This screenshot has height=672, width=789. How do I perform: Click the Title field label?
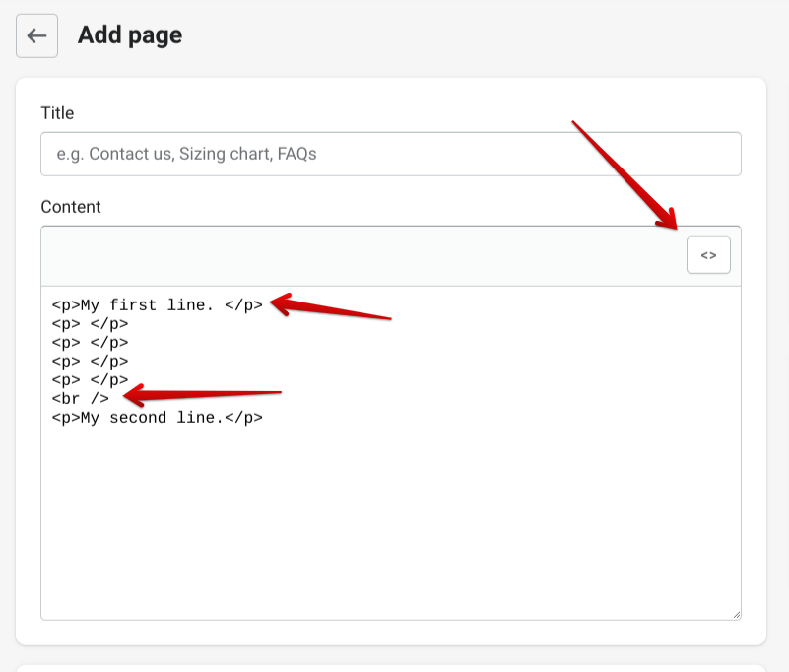pyautogui.click(x=57, y=113)
